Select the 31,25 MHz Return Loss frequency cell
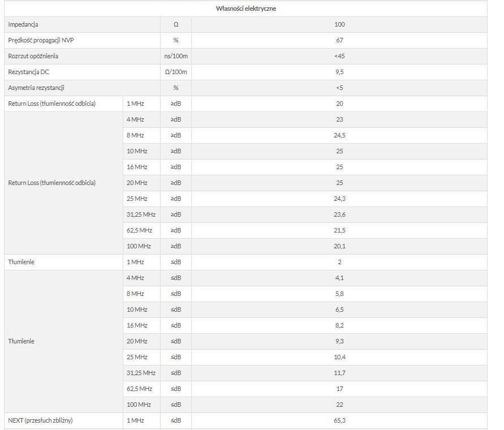 (x=141, y=214)
